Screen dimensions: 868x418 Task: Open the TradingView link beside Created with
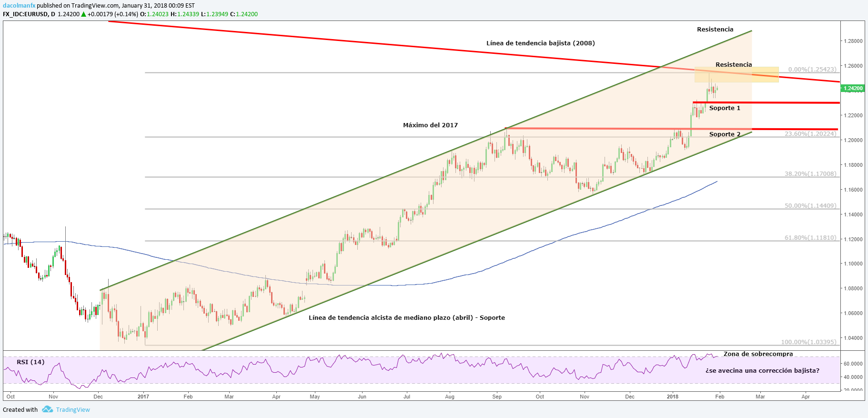pos(73,410)
